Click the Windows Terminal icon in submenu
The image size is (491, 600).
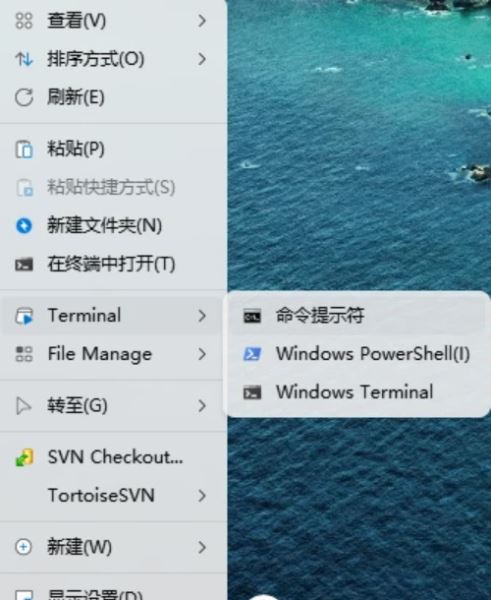(x=252, y=392)
